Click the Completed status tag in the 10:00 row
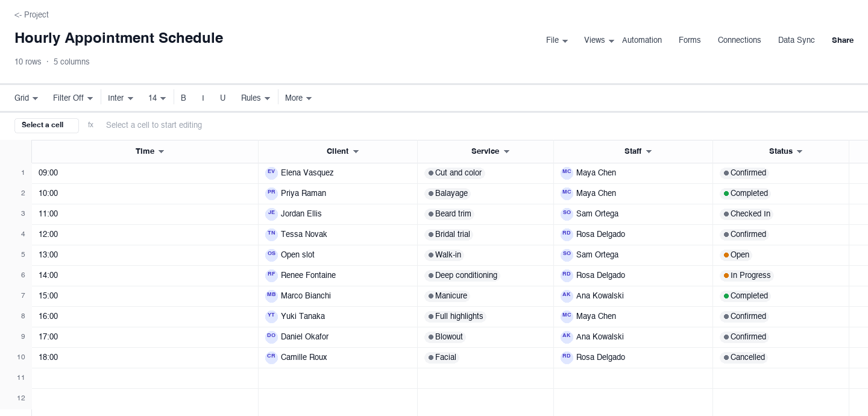Viewport: 868px width, 416px height. click(745, 194)
